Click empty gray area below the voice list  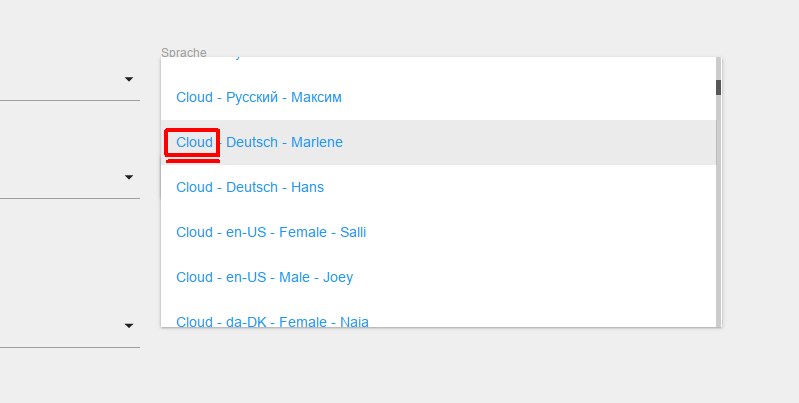[440, 368]
